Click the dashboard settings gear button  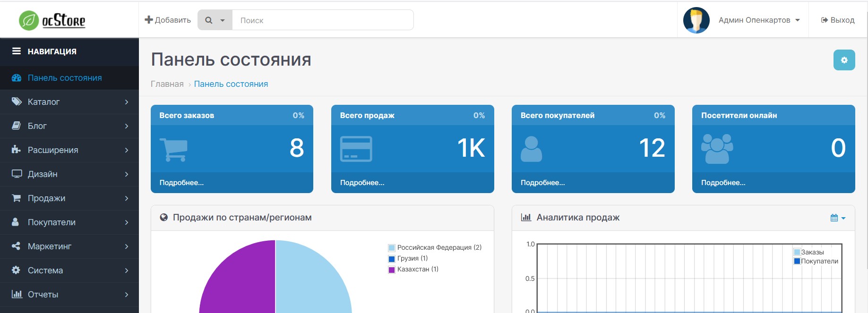pos(844,60)
